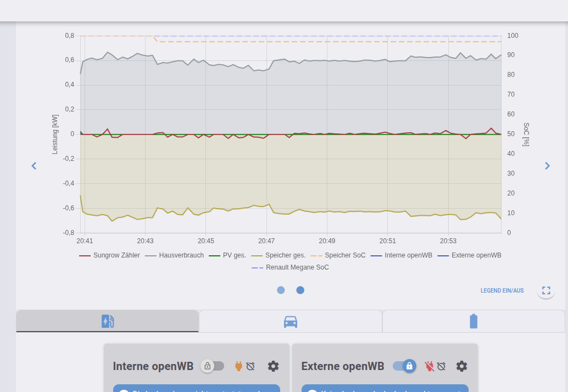Viewport: 568px width, 392px height.
Task: Toggle PV ges. legend entry
Action: click(227, 255)
